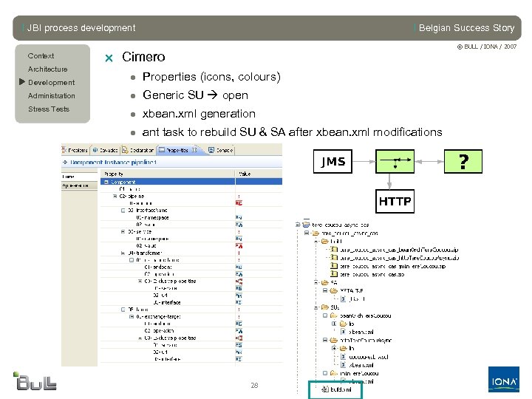Screen dimensions: 532x399
Task: Click the HTTP component box
Action: 395,201
